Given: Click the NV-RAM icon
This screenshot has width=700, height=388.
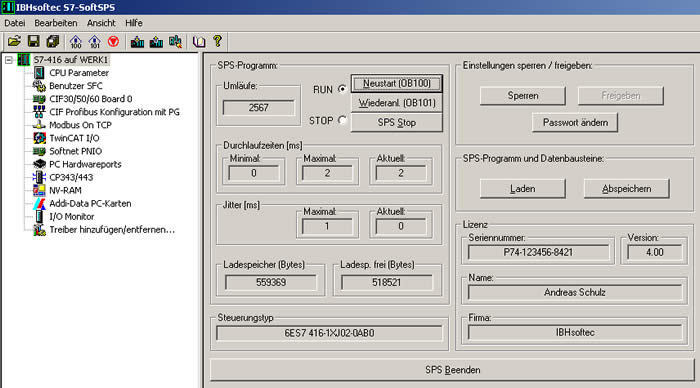Looking at the screenshot, I should 39,190.
